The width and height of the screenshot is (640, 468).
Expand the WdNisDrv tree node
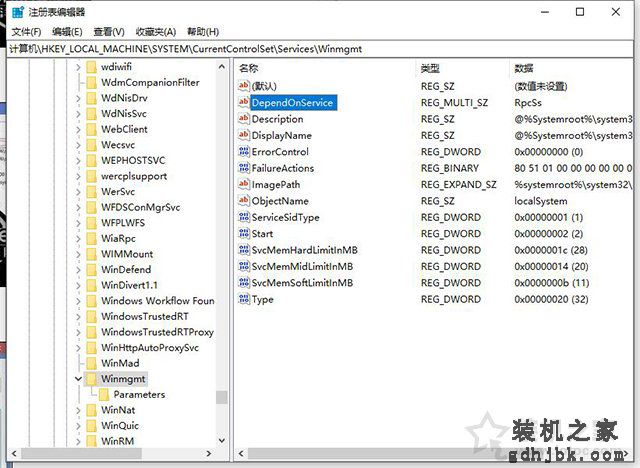(78, 98)
